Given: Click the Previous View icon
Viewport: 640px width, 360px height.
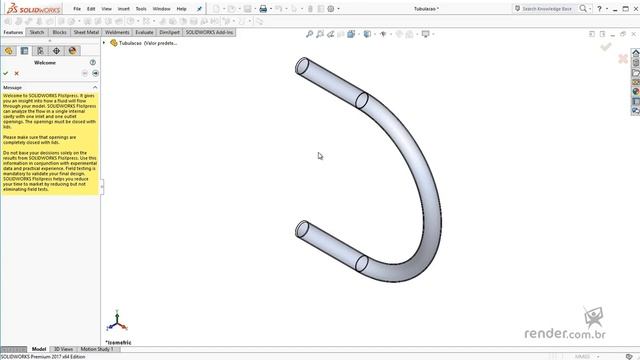Looking at the screenshot, I should pyautogui.click(x=331, y=34).
